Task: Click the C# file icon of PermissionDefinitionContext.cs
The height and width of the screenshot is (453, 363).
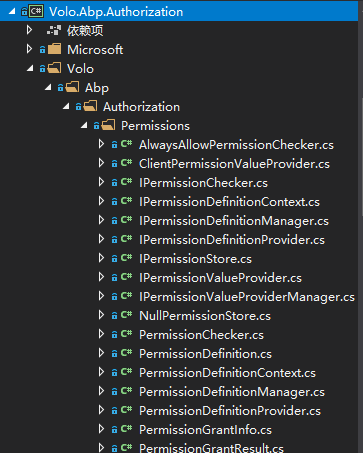Action: click(126, 372)
